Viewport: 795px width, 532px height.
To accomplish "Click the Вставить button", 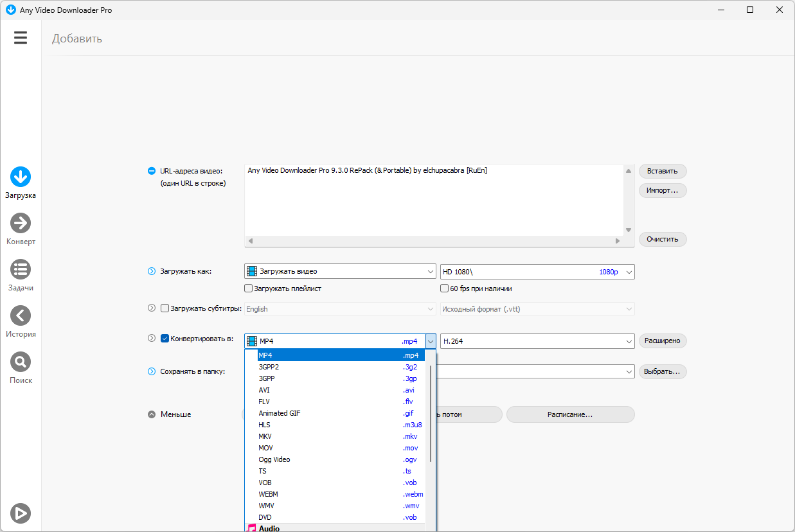I will pos(663,171).
